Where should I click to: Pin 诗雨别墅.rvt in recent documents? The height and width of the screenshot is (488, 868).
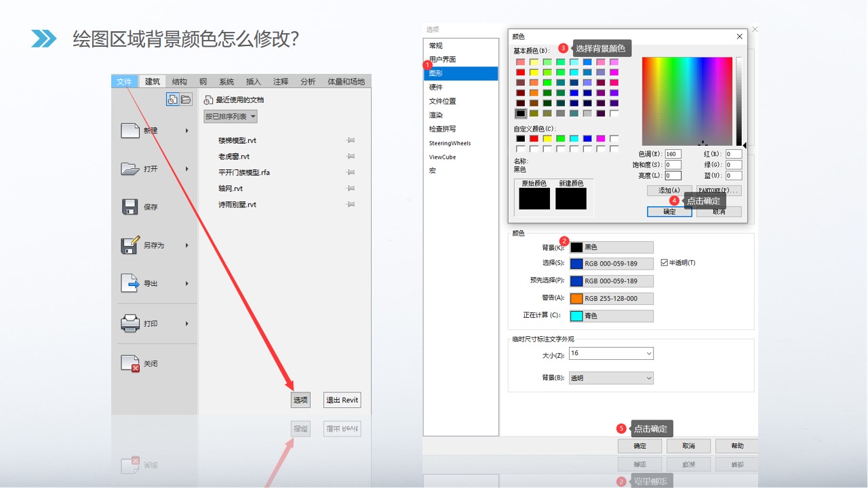click(x=351, y=204)
